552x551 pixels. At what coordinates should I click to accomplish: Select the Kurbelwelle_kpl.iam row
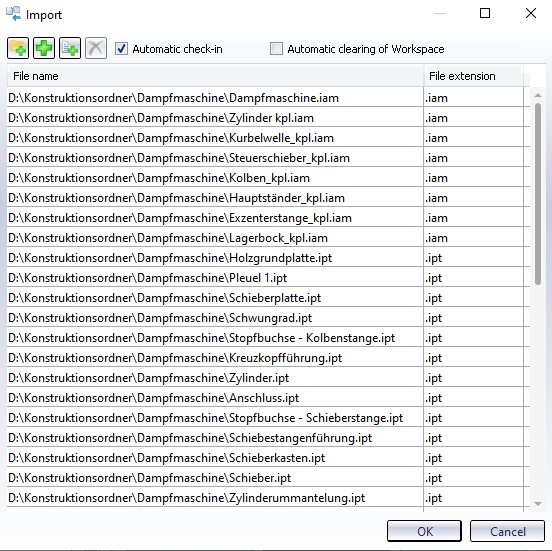(x=268, y=138)
